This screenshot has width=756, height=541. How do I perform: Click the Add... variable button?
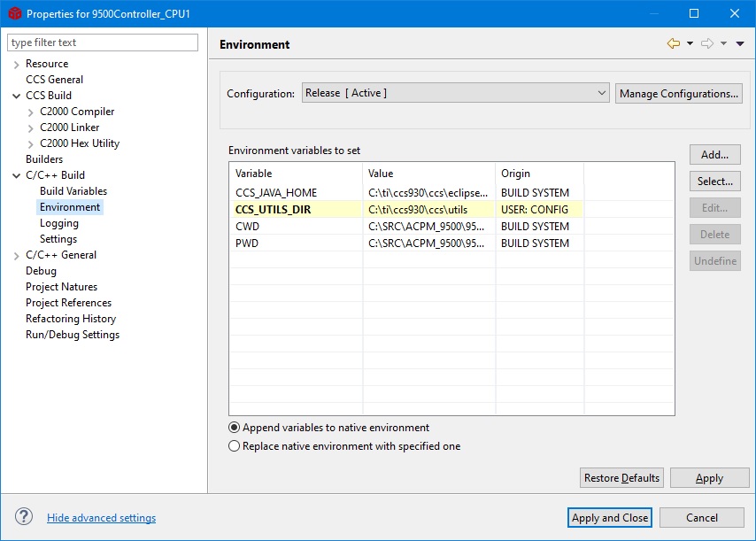(x=714, y=155)
